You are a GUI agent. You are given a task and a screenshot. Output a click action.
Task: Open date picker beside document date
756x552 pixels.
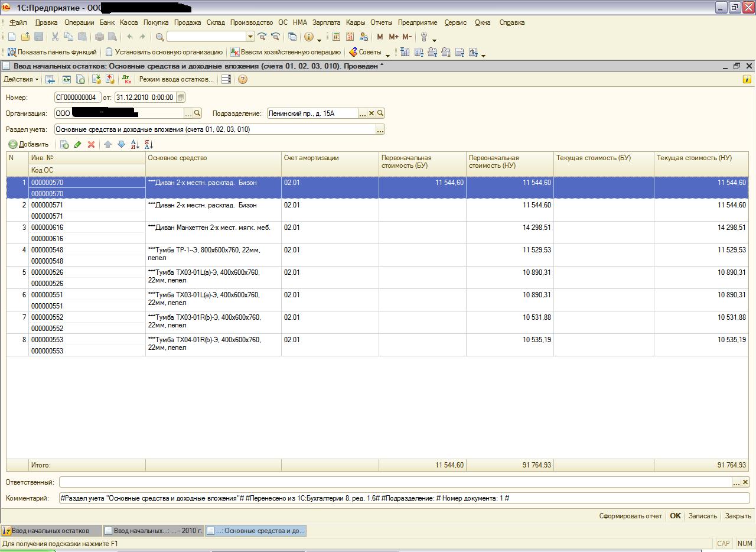point(181,98)
